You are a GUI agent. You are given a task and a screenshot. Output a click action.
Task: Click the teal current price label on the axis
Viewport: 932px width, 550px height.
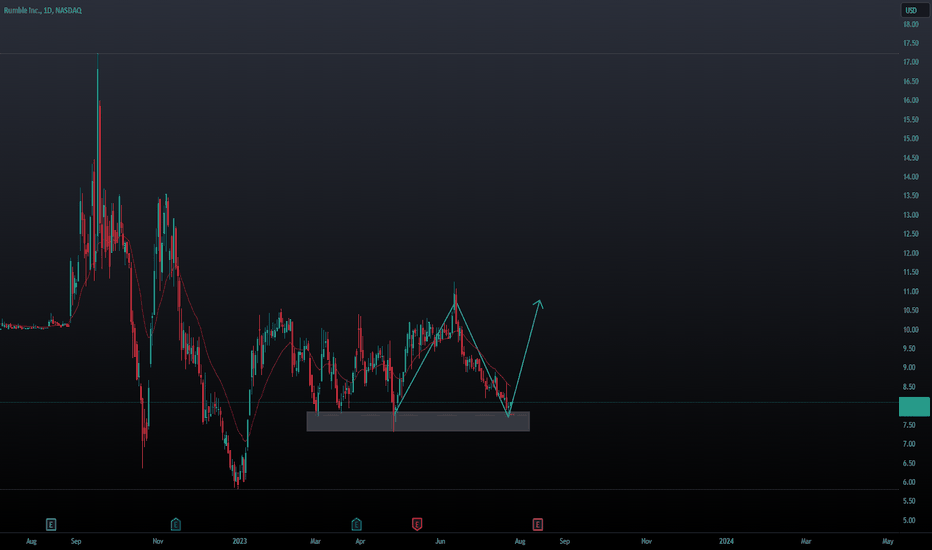pos(914,407)
